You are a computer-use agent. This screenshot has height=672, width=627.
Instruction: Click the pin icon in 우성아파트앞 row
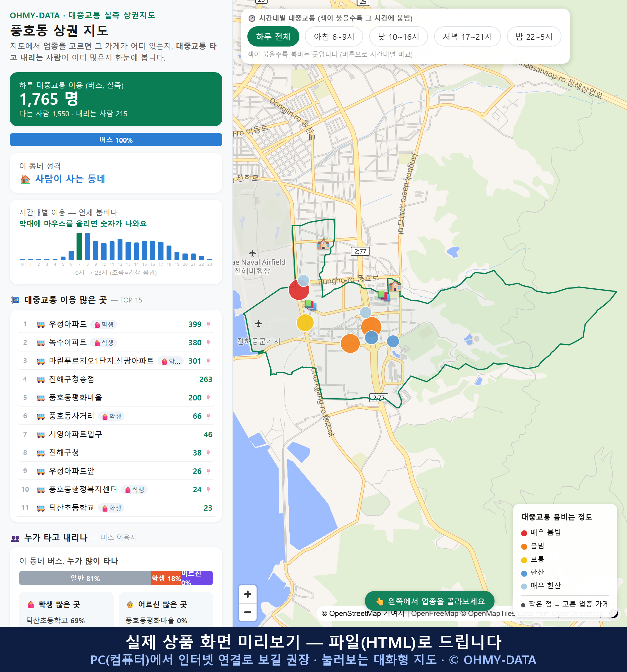pos(208,471)
